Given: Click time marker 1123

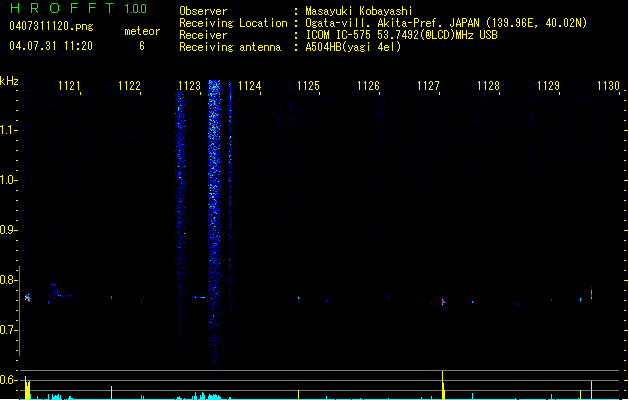Looking at the screenshot, I should coord(189,86).
